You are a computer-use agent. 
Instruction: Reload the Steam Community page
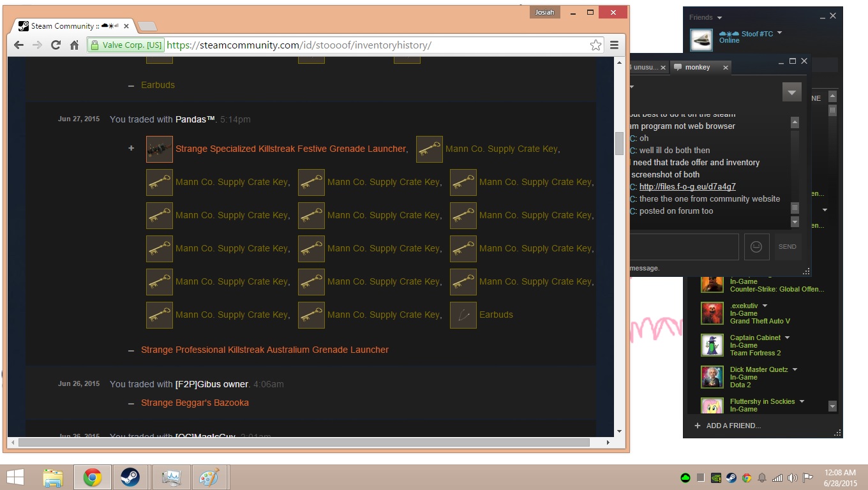pos(56,45)
